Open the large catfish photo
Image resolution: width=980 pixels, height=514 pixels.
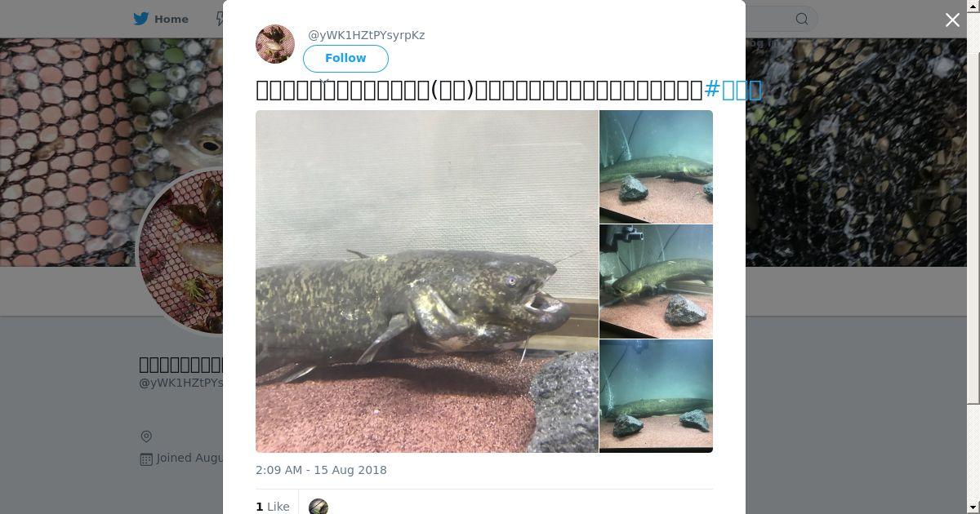[x=427, y=281]
